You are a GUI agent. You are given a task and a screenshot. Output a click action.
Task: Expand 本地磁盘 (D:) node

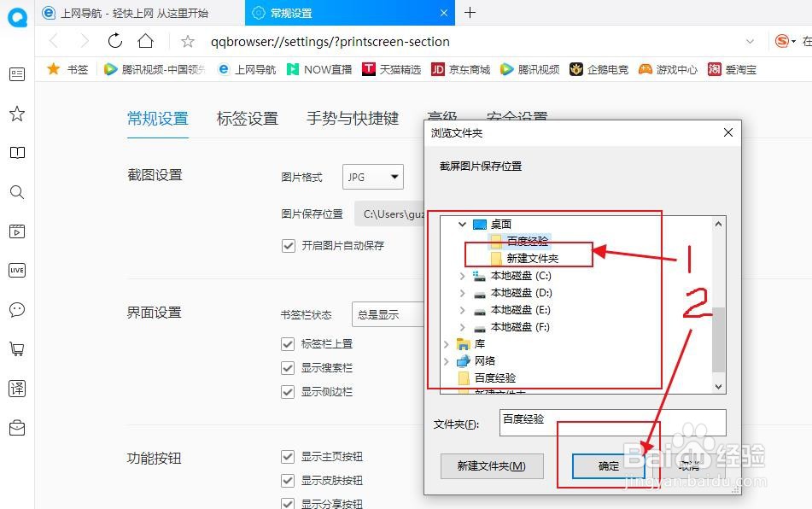point(462,293)
